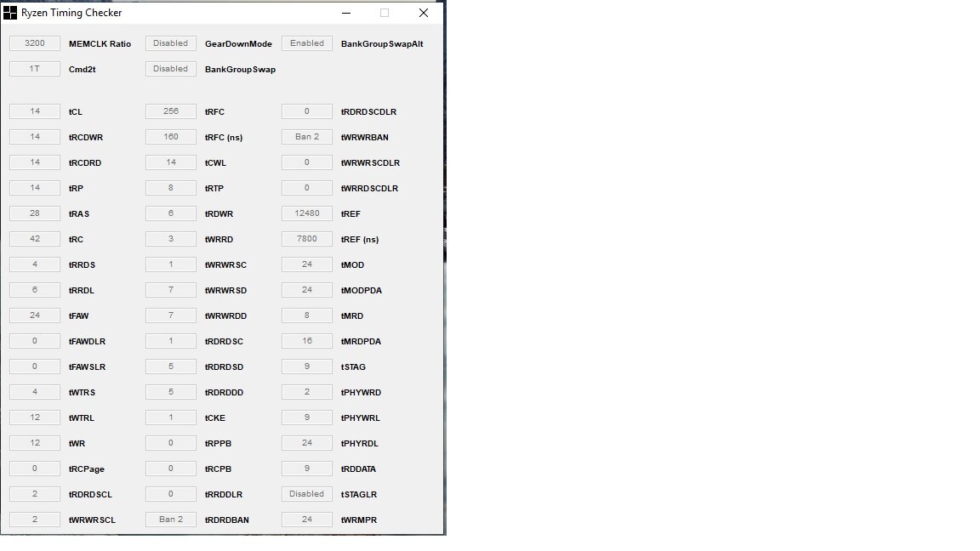The height and width of the screenshot is (551, 980).
Task: Click the BankGroupSwap Disabled field
Action: [171, 69]
